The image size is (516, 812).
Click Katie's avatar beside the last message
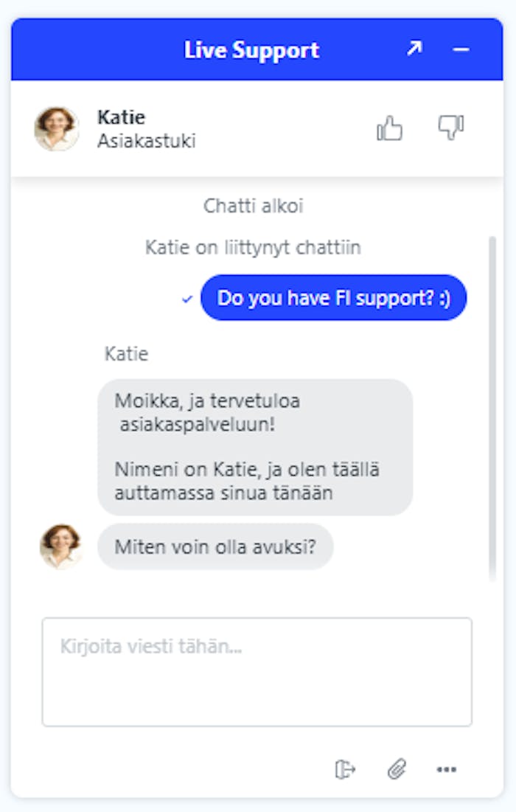[x=60, y=546]
